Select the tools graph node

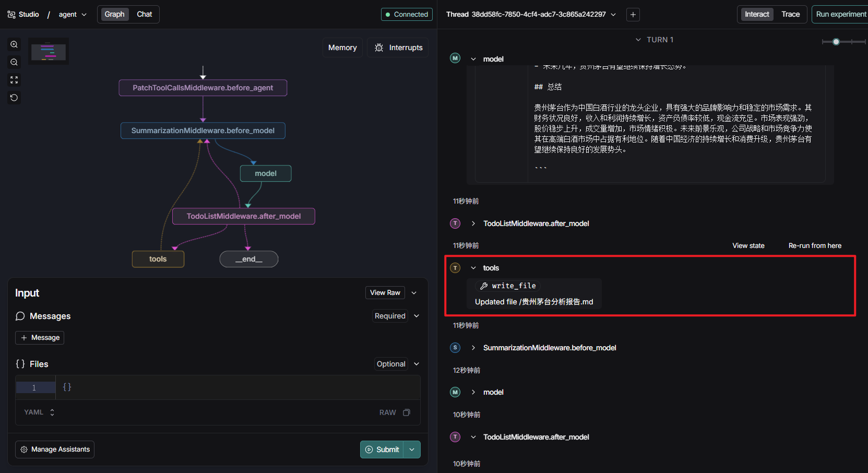pyautogui.click(x=158, y=259)
